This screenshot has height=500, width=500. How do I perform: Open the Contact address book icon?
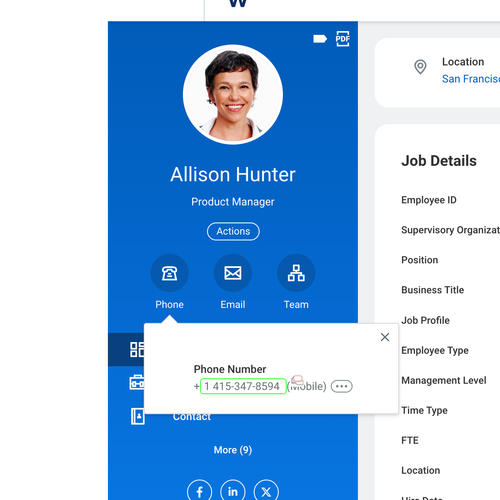point(138,416)
